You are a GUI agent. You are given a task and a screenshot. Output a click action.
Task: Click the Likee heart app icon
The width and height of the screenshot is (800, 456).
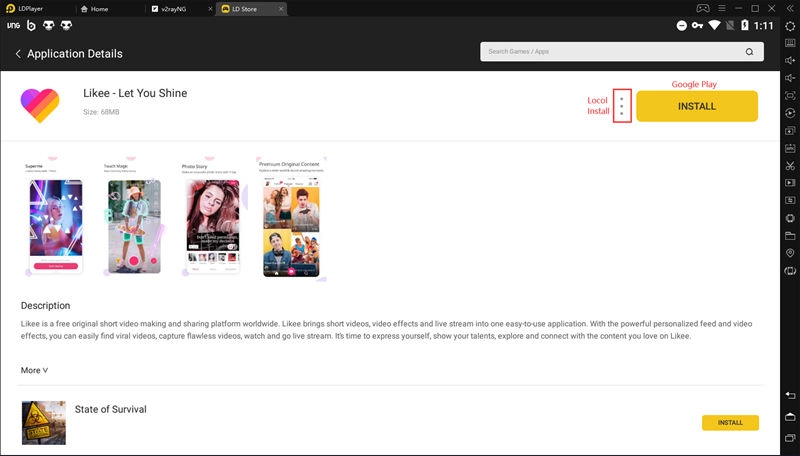[40, 106]
